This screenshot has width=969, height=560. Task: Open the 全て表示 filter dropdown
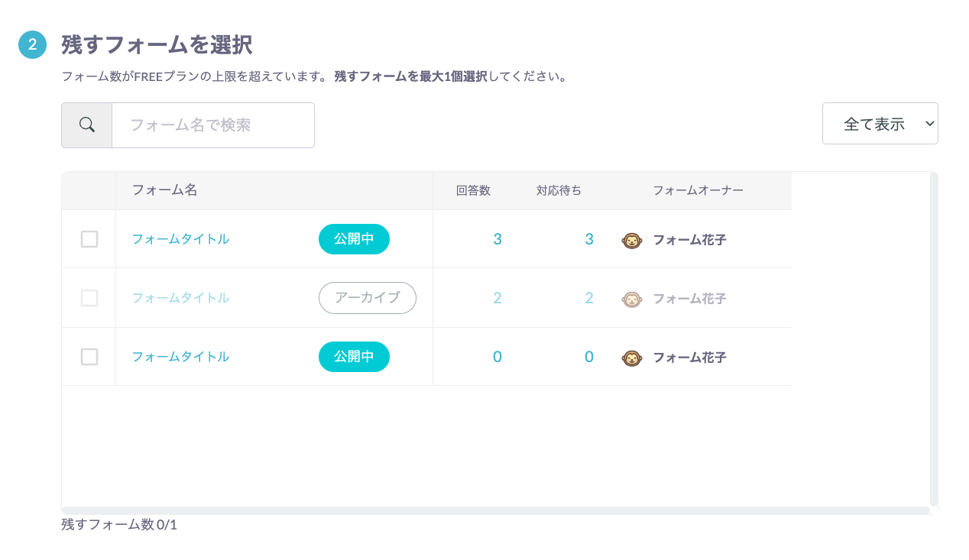[x=880, y=124]
